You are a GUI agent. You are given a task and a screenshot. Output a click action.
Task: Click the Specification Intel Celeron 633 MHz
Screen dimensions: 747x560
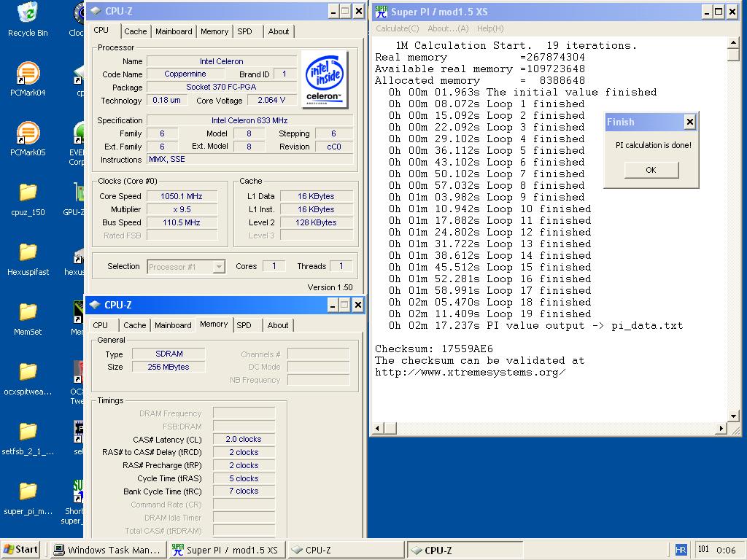(x=249, y=120)
